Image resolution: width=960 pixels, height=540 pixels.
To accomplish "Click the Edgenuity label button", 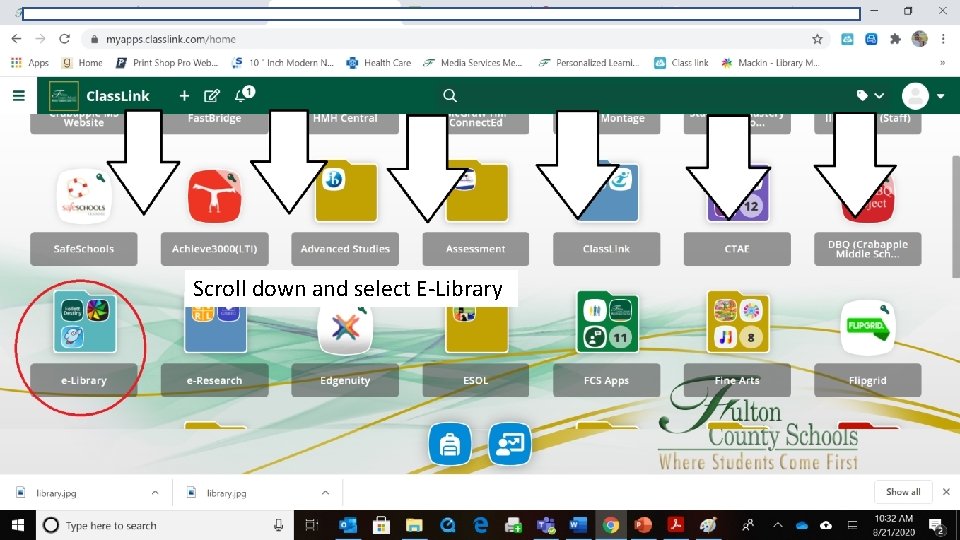I will 345,380.
